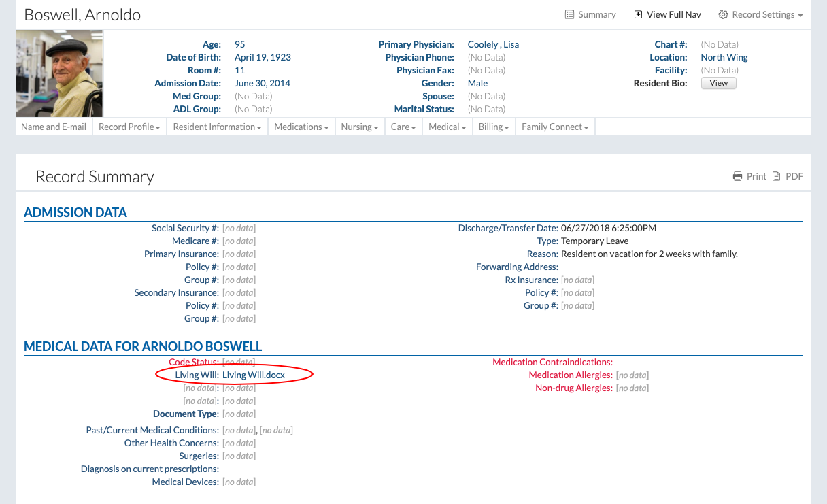This screenshot has height=504, width=827.
Task: Open the Medical menu
Action: 447,127
